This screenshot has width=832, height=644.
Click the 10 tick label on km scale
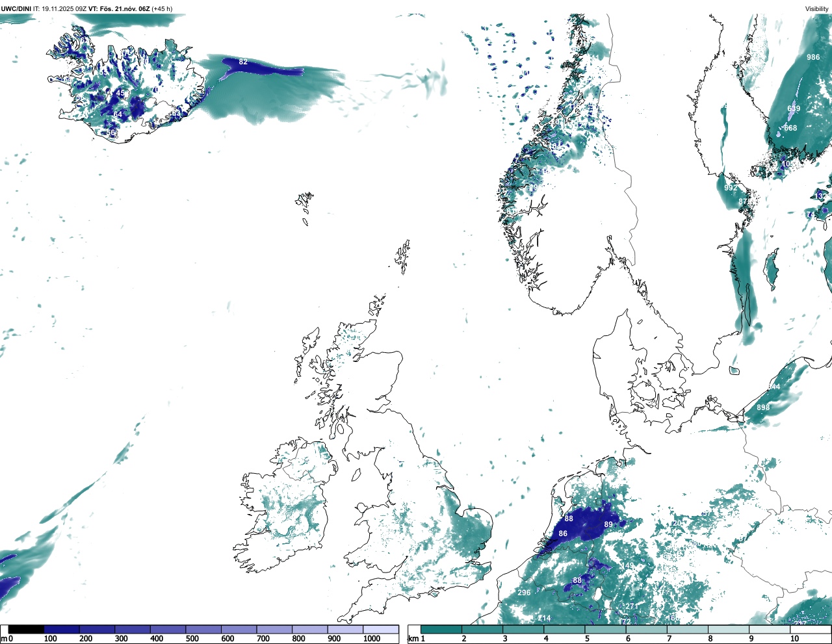794,639
